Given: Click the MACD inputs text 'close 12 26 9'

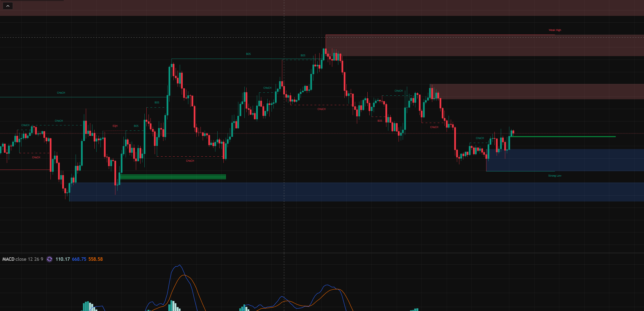Looking at the screenshot, I should [x=29, y=259].
